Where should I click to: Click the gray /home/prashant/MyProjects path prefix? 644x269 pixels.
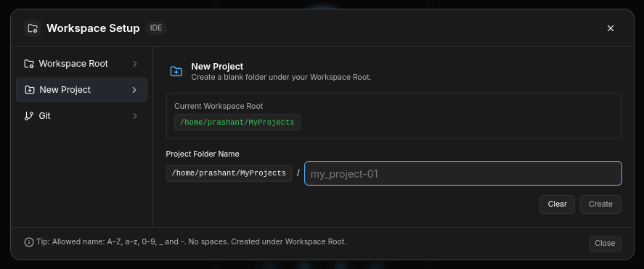(x=229, y=173)
